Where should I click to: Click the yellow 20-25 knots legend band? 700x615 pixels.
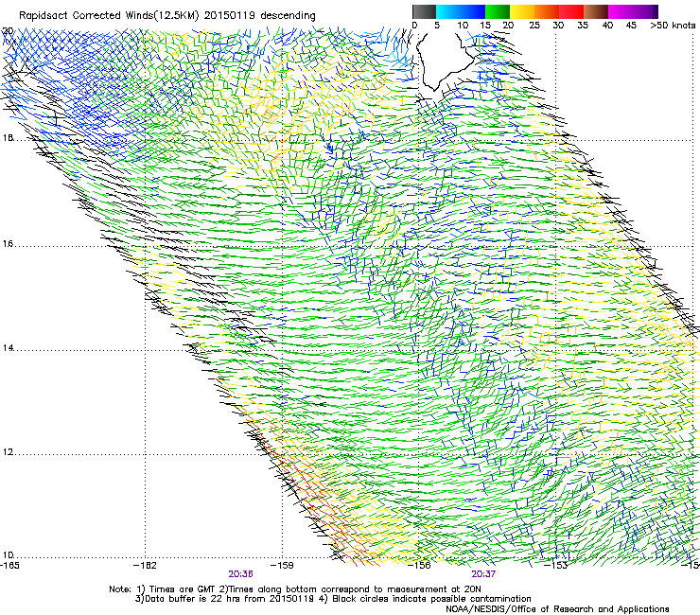point(522,11)
